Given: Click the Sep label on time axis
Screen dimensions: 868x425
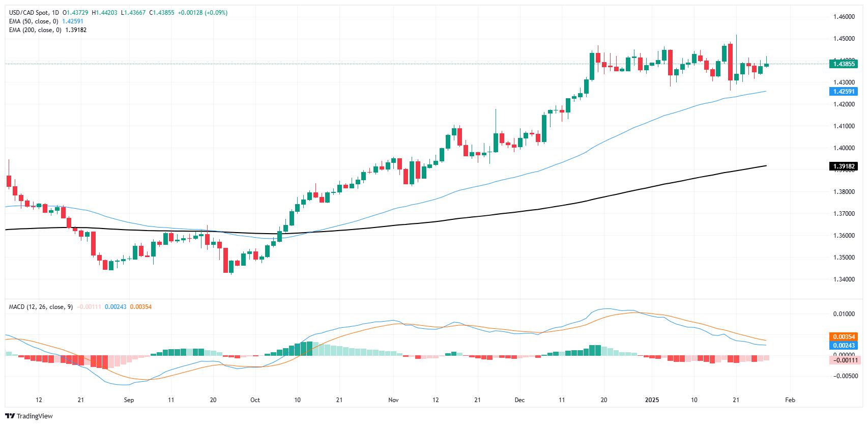Looking at the screenshot, I should click(x=129, y=400).
